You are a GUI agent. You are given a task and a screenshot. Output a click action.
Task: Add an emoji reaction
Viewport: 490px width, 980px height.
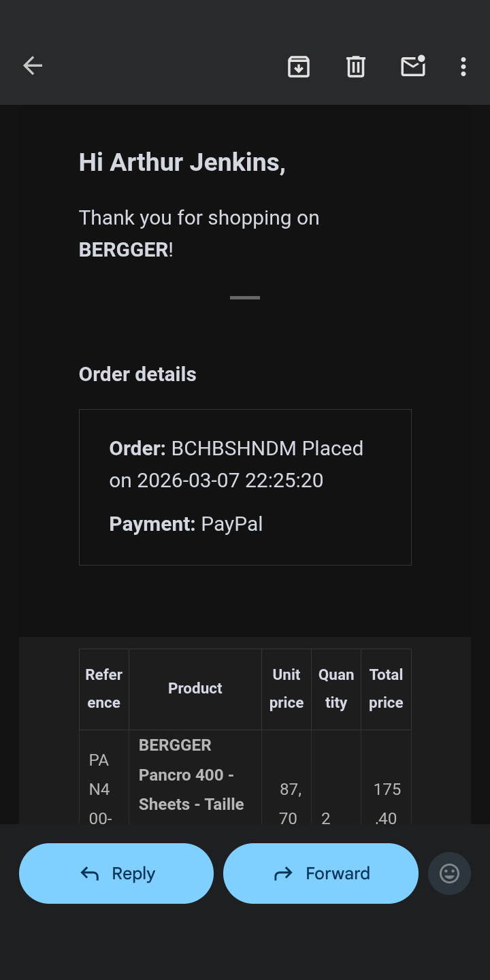(449, 873)
